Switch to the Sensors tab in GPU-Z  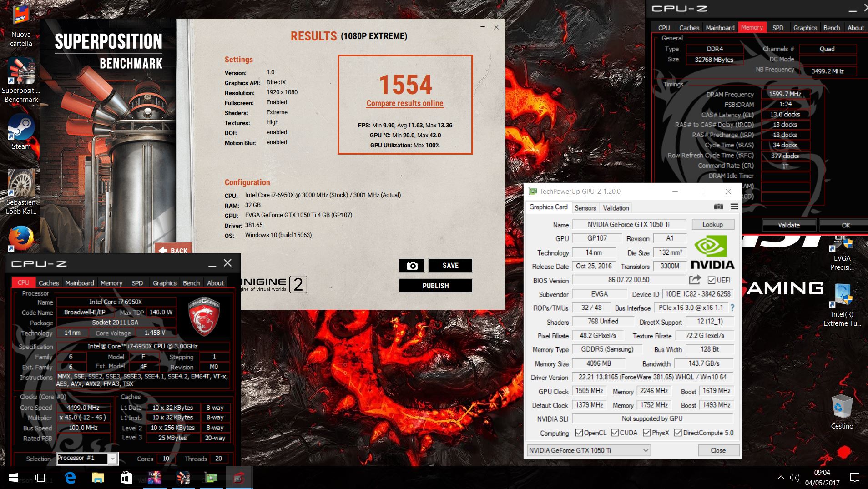pos(585,208)
